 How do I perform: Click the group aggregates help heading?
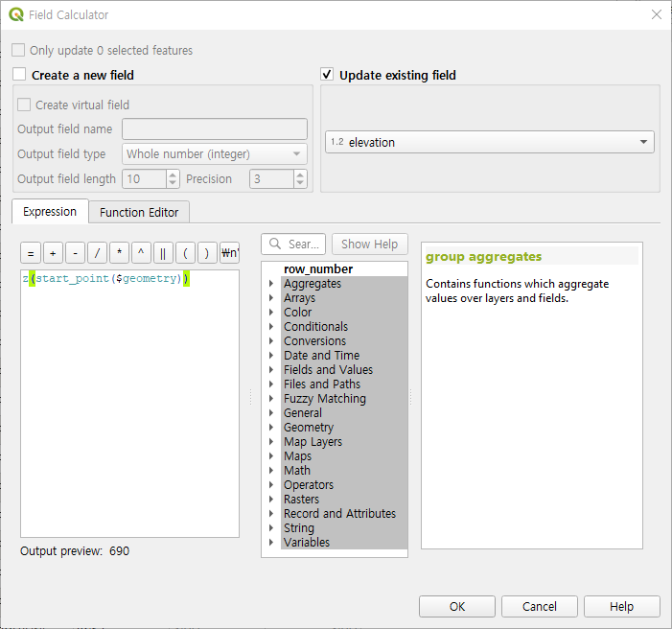pyautogui.click(x=483, y=256)
